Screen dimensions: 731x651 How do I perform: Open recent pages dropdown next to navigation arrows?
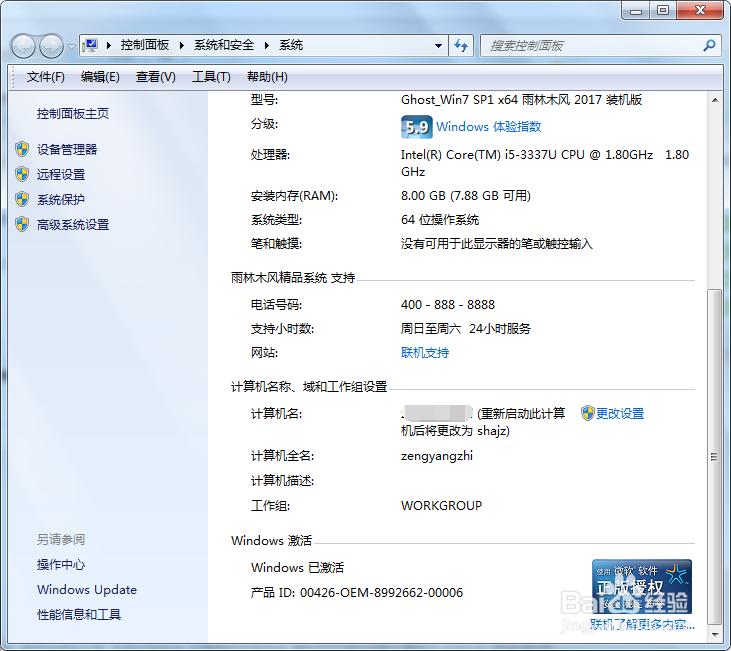[x=71, y=46]
